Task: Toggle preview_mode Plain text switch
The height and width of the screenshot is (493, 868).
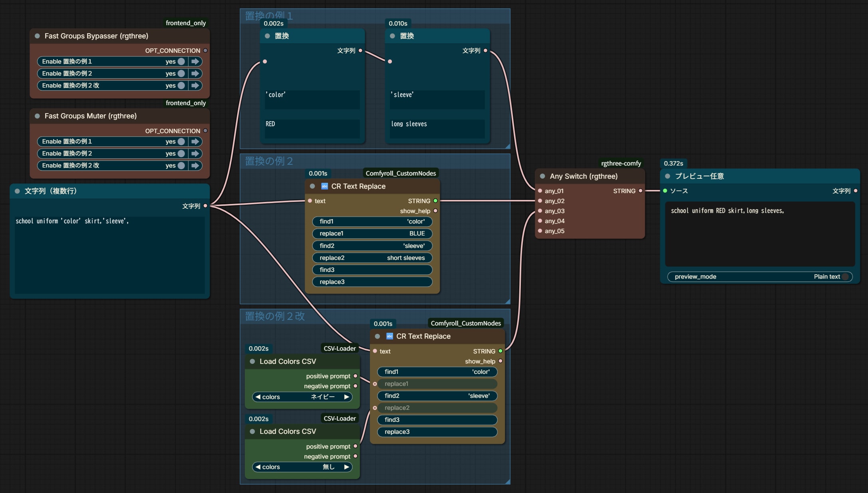Action: pyautogui.click(x=845, y=277)
